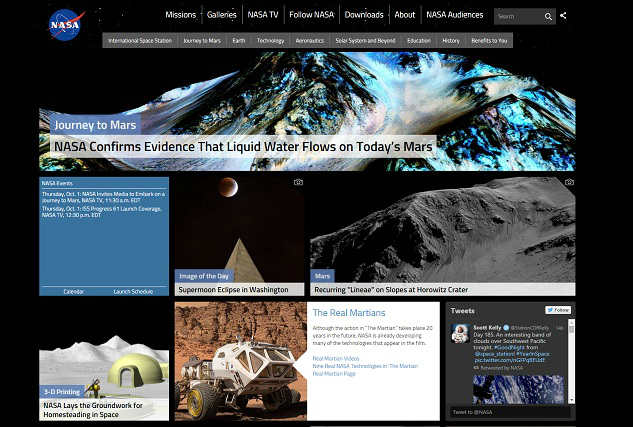Click camera icon on Supermoon Eclipse tile

(x=298, y=182)
